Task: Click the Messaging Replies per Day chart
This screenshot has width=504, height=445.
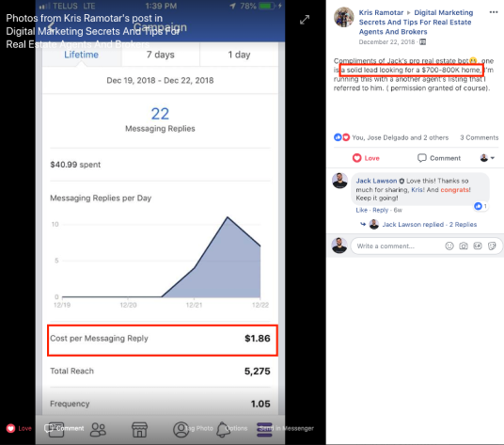Action: pos(160,261)
